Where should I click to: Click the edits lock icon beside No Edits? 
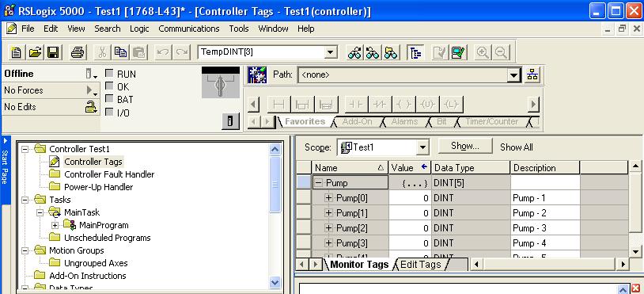click(91, 107)
